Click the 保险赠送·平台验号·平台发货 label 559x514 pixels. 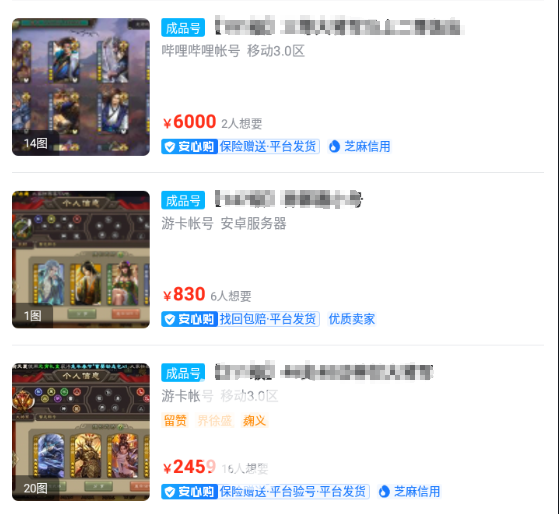293,492
